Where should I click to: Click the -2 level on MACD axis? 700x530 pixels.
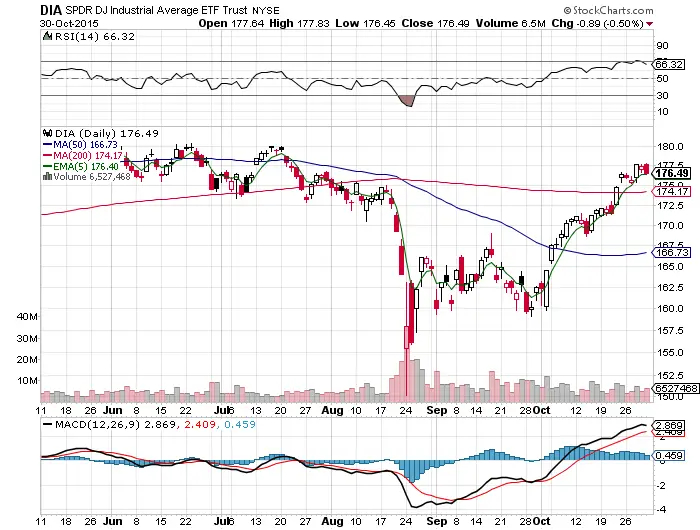pyautogui.click(x=662, y=485)
